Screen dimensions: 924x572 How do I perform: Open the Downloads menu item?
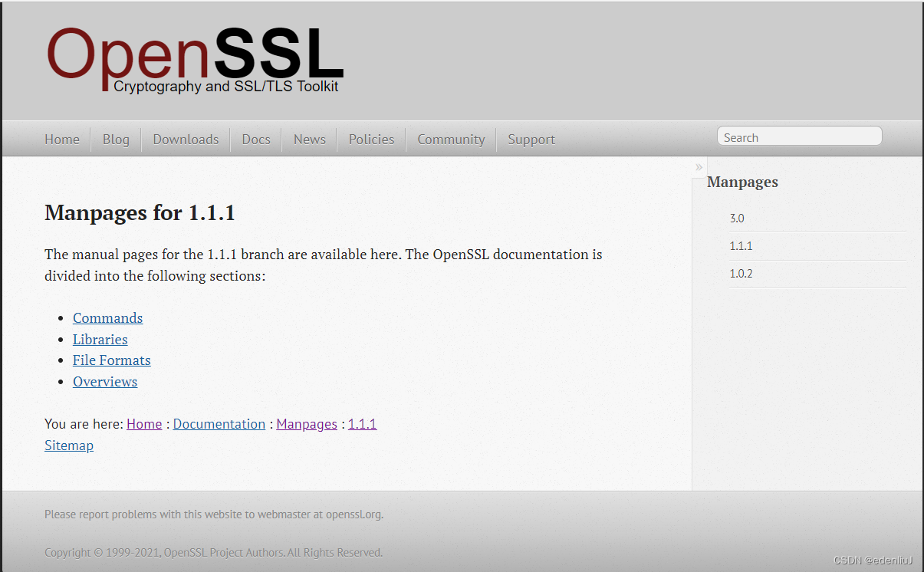click(x=186, y=140)
